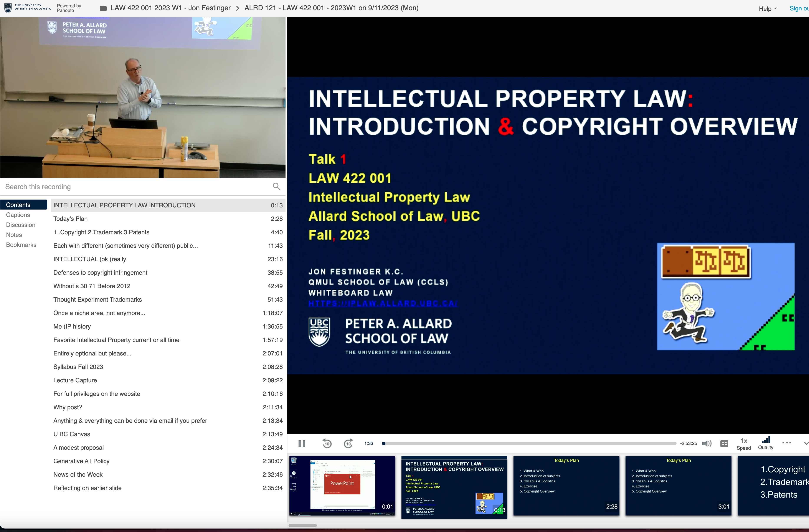Open the playback Speed menu

744,444
